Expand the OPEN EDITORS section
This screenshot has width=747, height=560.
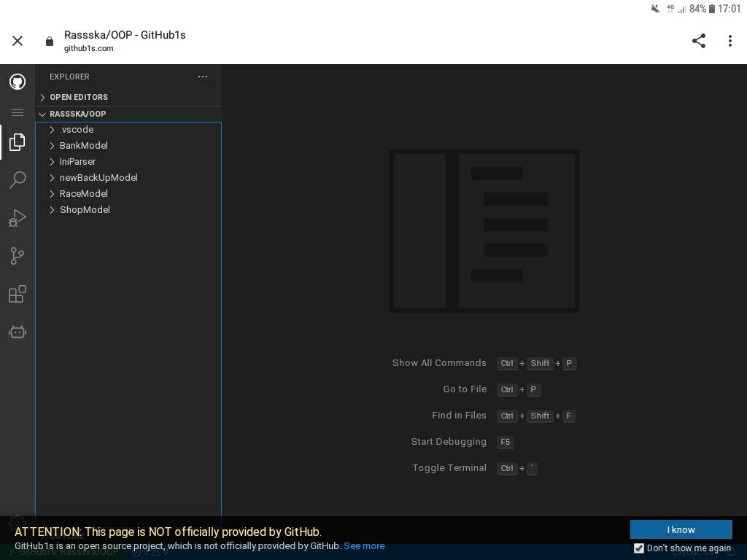tap(128, 97)
